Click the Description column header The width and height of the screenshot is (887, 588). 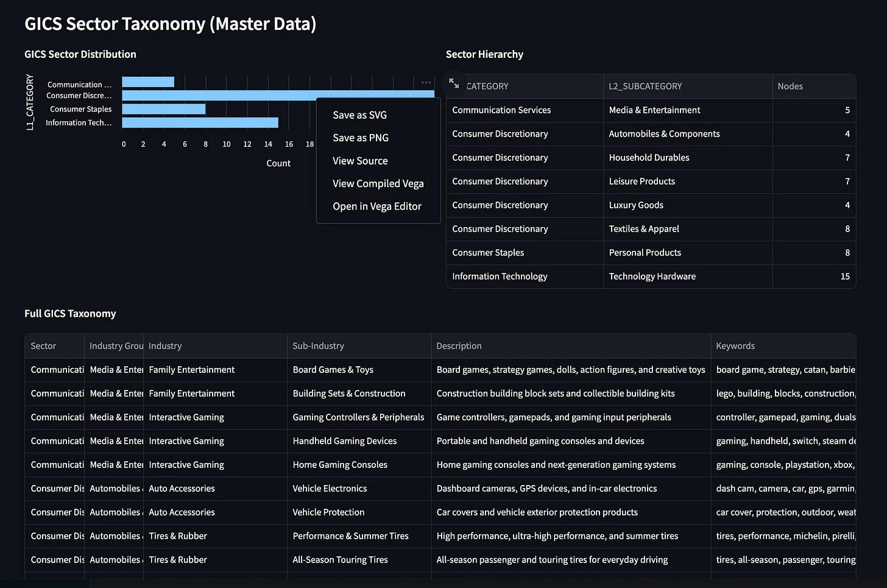coord(459,345)
